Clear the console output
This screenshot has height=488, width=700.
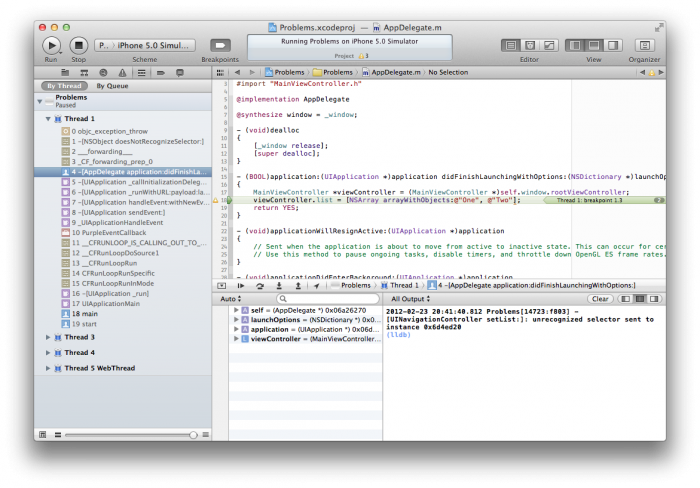[x=600, y=299]
